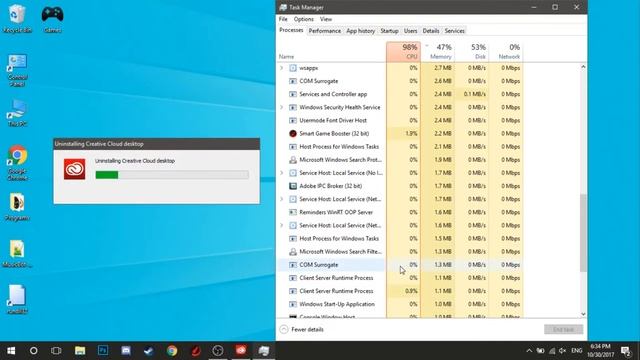
Task: Switch to Photoshop on the taskbar
Action: [103, 351]
